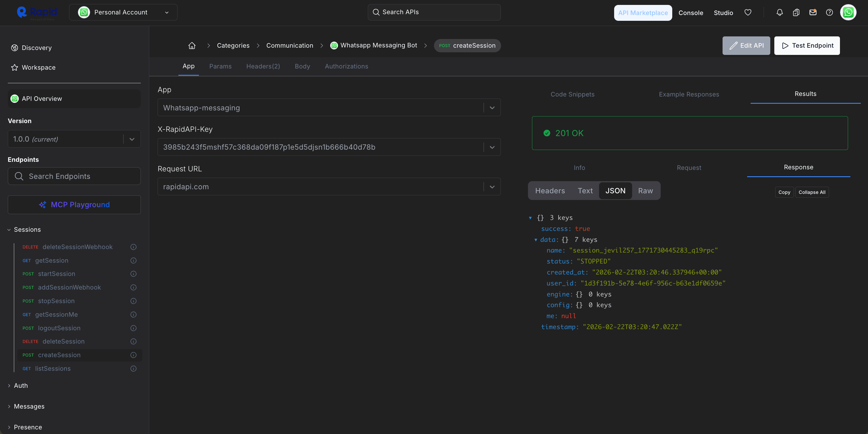Click the Search Endpoints field
Screen dimensions: 868x434
coord(74,176)
